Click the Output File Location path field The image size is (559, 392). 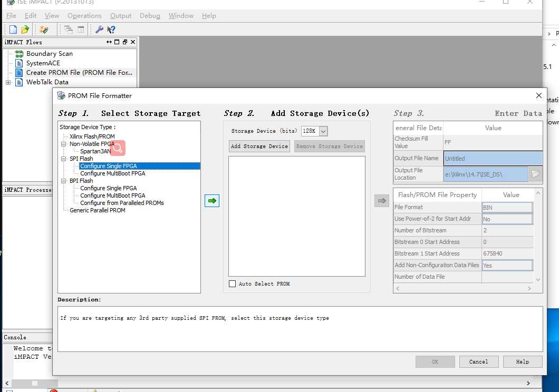(x=486, y=174)
